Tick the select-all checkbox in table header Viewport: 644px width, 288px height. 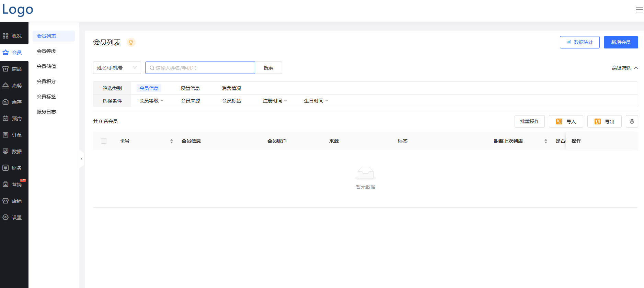click(104, 141)
